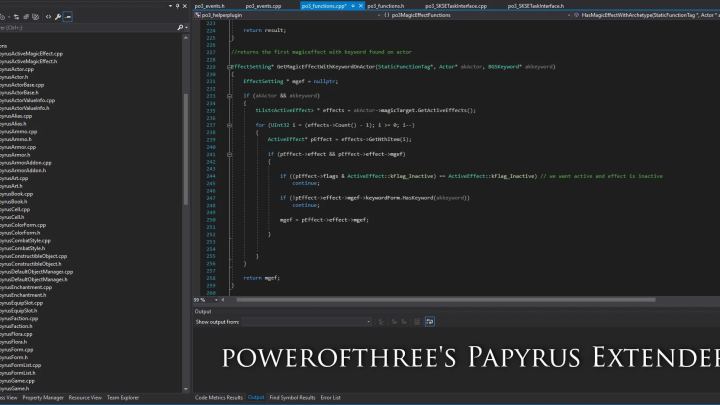
Task: Click Go to Previous Message output icon
Action: pos(394,322)
